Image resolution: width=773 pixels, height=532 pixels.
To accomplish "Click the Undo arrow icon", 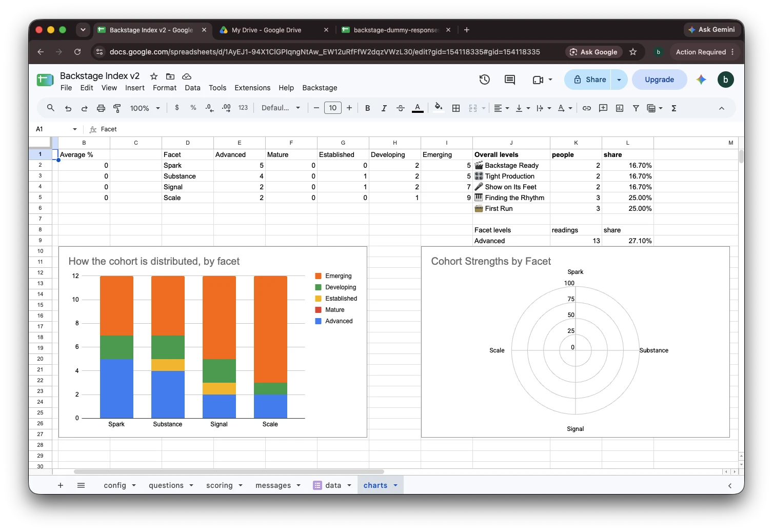I will point(68,108).
